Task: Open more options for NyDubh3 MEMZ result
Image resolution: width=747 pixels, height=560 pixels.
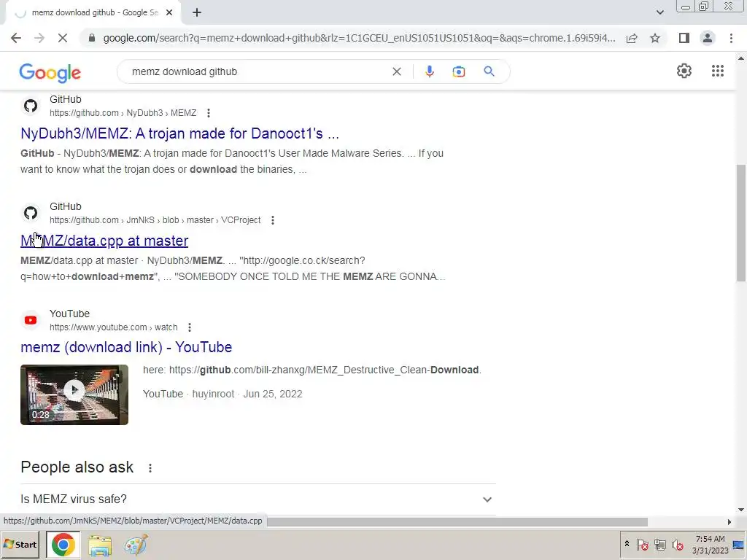Action: [208, 113]
